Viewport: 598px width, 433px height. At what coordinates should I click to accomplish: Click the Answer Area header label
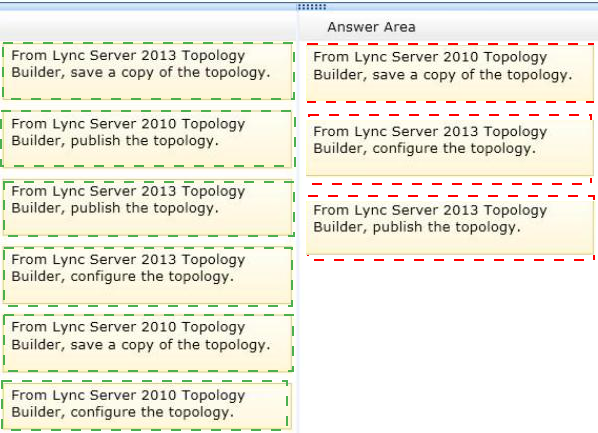coord(371,27)
